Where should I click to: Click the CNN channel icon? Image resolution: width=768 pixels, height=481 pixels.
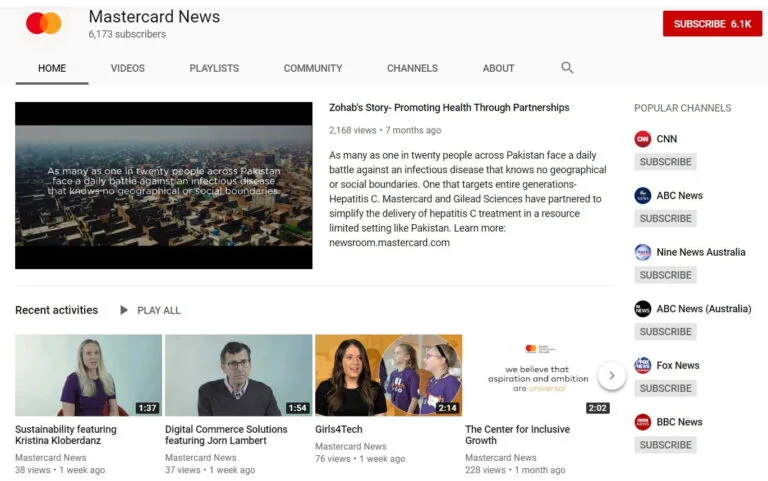[642, 139]
